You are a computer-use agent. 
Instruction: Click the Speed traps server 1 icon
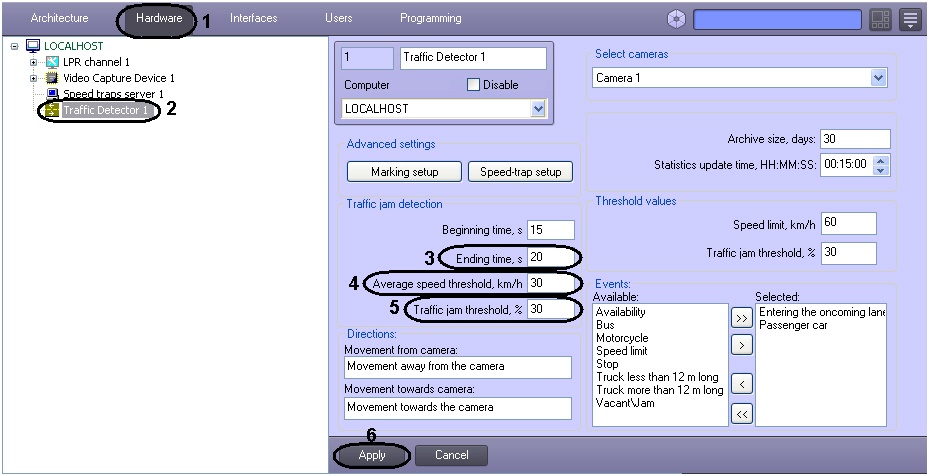53,94
